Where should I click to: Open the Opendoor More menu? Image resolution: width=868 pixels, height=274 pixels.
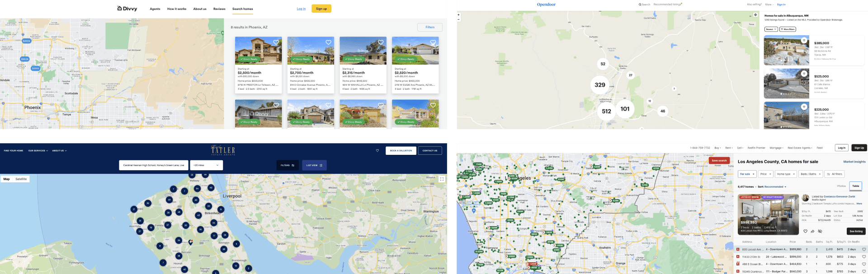[x=769, y=5]
